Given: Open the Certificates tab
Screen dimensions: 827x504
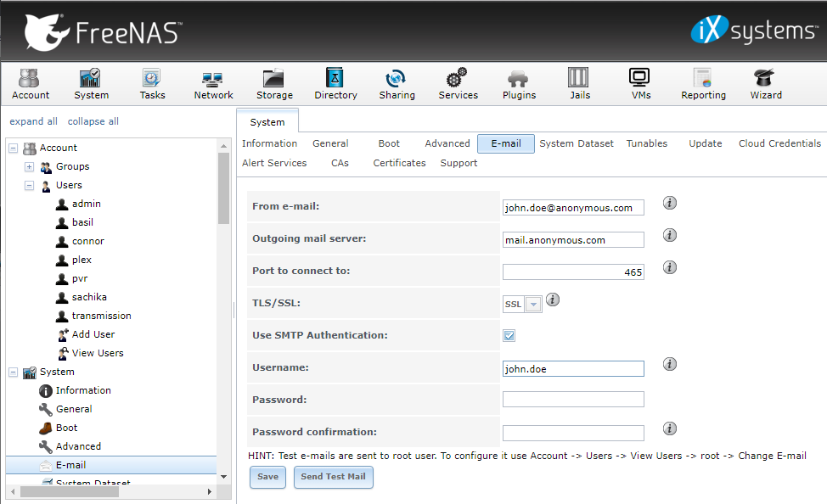Looking at the screenshot, I should click(399, 163).
